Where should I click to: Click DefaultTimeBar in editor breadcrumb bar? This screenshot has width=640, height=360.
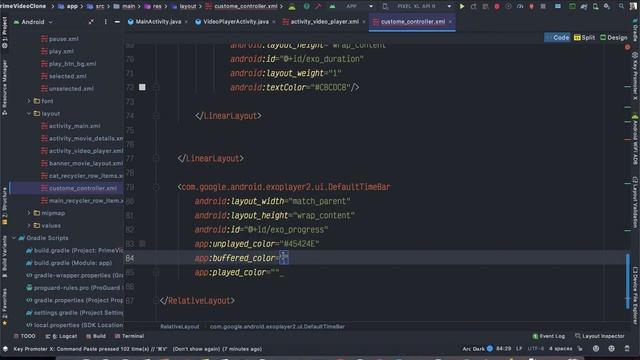(277, 327)
